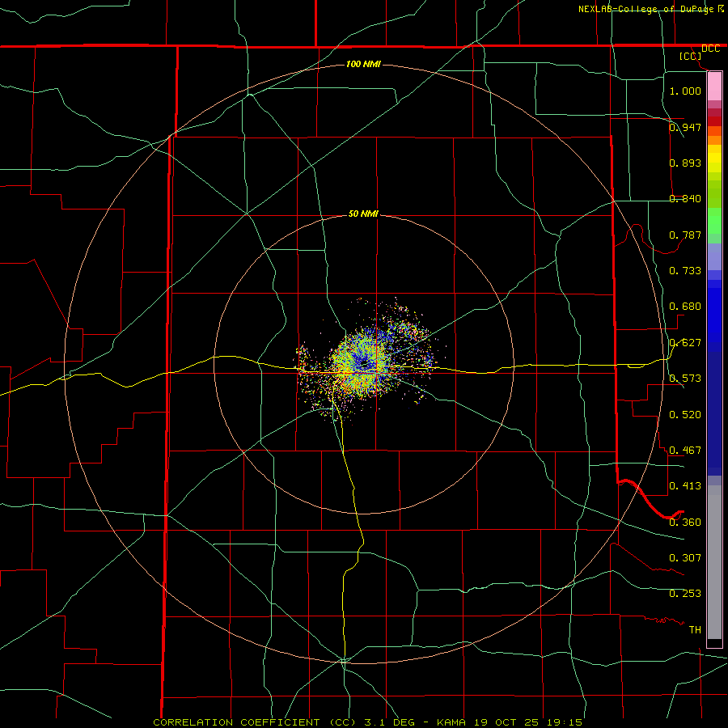Click the DCC label above the color scale

click(x=710, y=49)
